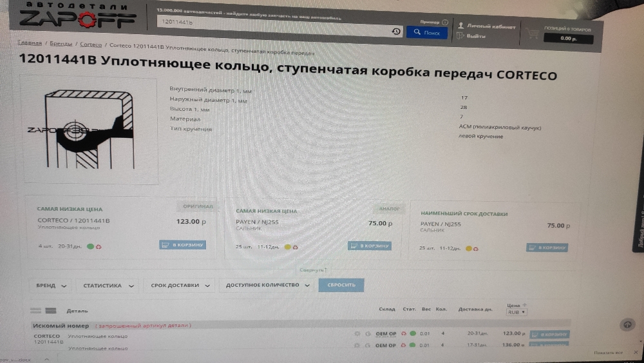Viewport: 644px width, 363px height.
Task: Click green status dot in 123.00 row
Action: click(412, 333)
